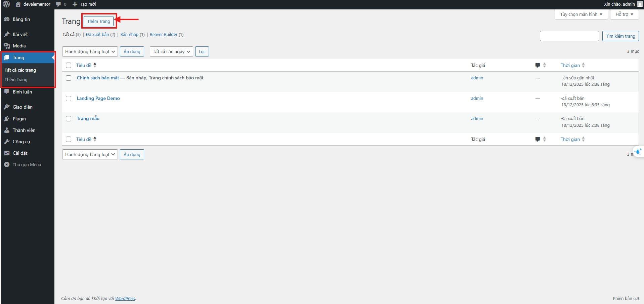Image resolution: width=644 pixels, height=304 pixels.
Task: Open the Hành động hàng loạt dropdown
Action: click(x=89, y=51)
